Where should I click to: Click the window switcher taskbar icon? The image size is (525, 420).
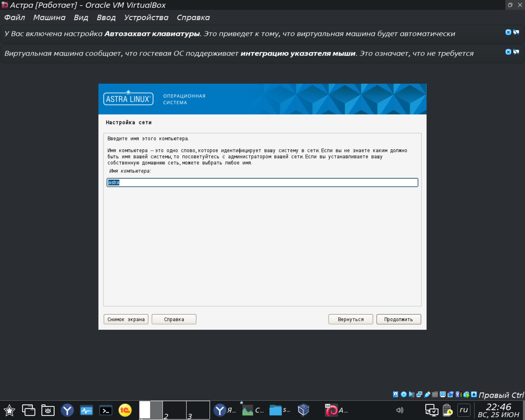click(x=28, y=410)
